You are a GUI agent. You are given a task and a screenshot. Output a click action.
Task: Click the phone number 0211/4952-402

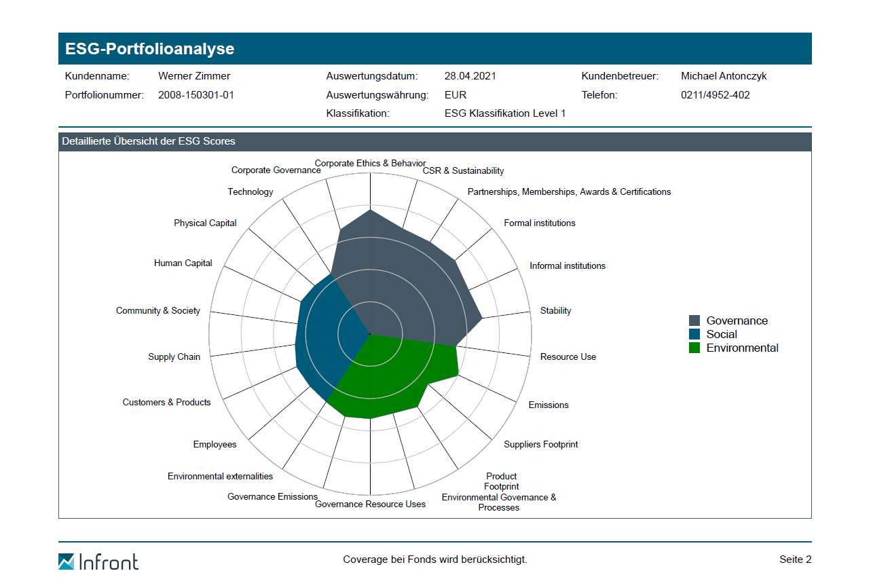[x=716, y=95]
